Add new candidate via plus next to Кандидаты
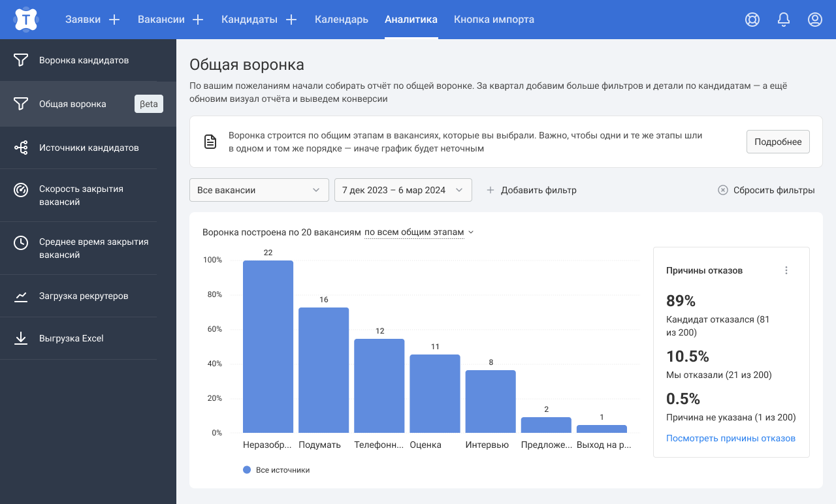Image resolution: width=836 pixels, height=504 pixels. click(x=291, y=20)
